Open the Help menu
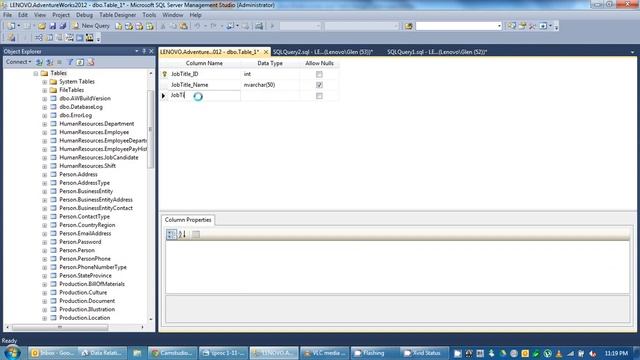This screenshot has width=640, height=360. pyautogui.click(x=195, y=15)
